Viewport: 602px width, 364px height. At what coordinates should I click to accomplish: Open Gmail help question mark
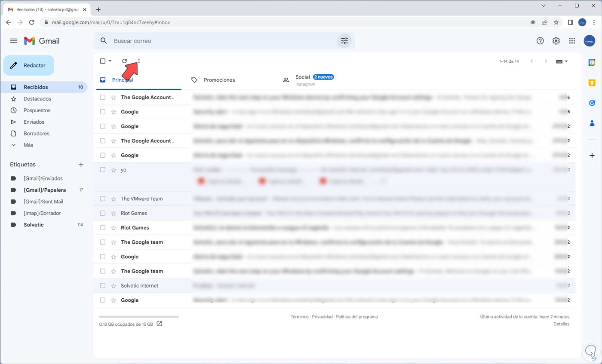click(540, 41)
